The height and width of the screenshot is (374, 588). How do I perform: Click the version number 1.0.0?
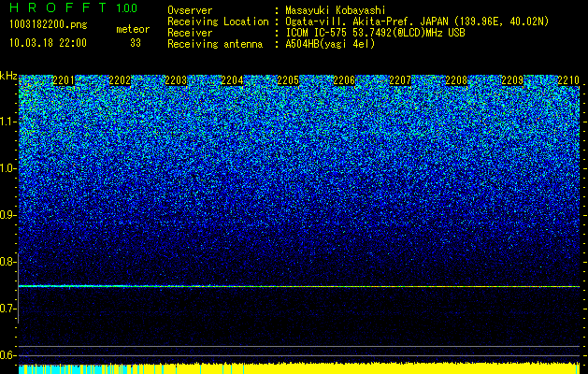[126, 7]
